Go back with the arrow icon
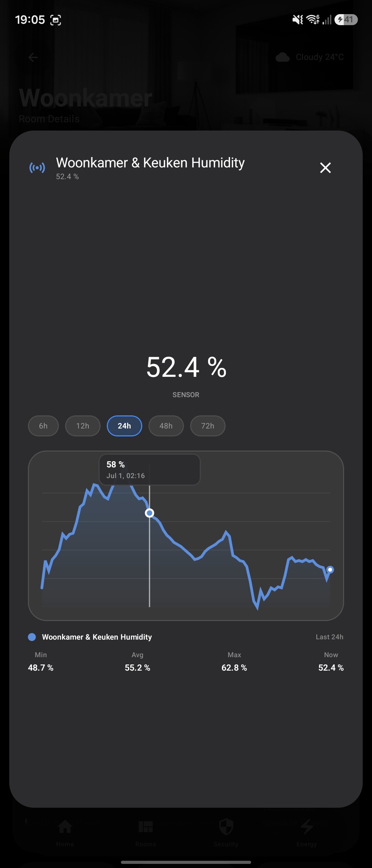 (33, 57)
